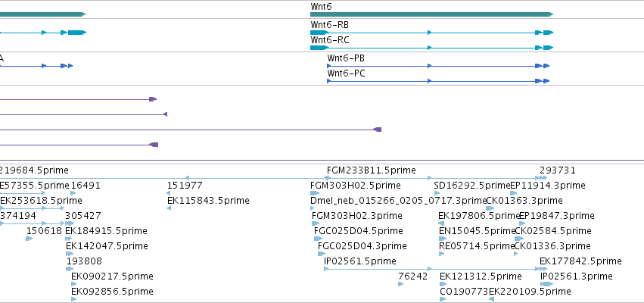Image resolution: width=644 pixels, height=303 pixels.
Task: Select the FGM303H02.5prime EST marker
Action: [x=315, y=193]
